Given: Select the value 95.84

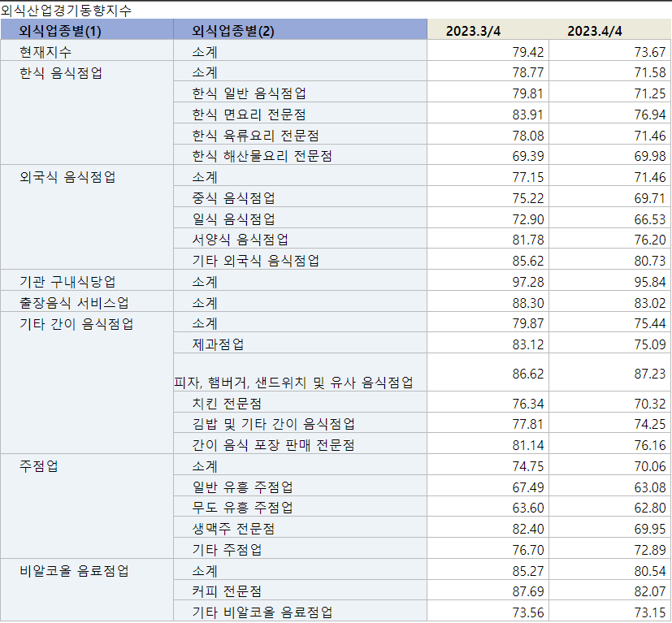Looking at the screenshot, I should (650, 282).
